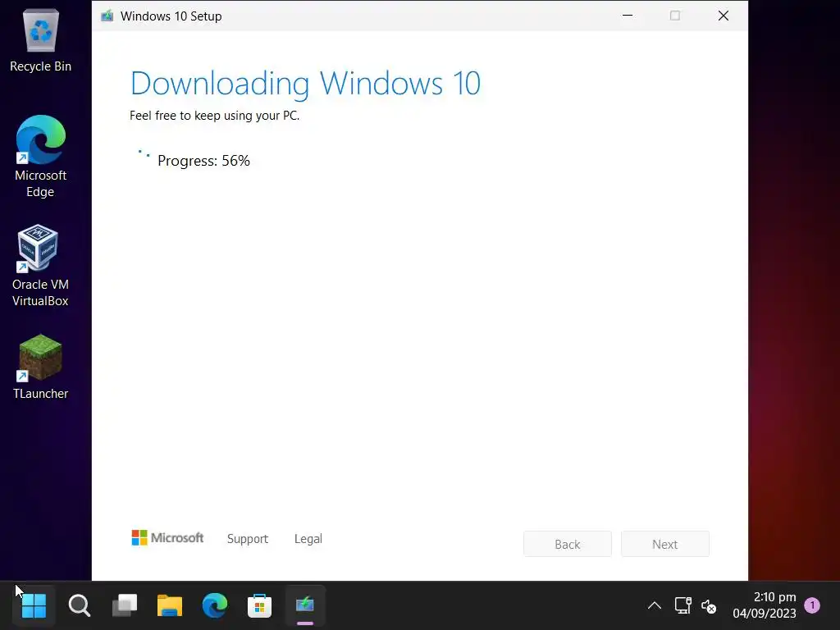Click the Next button
The height and width of the screenshot is (630, 840).
click(664, 545)
